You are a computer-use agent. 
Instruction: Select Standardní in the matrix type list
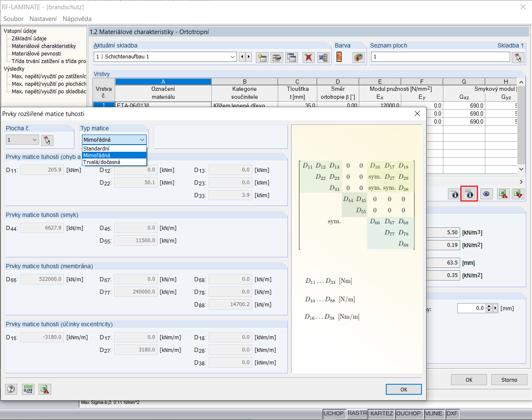114,148
